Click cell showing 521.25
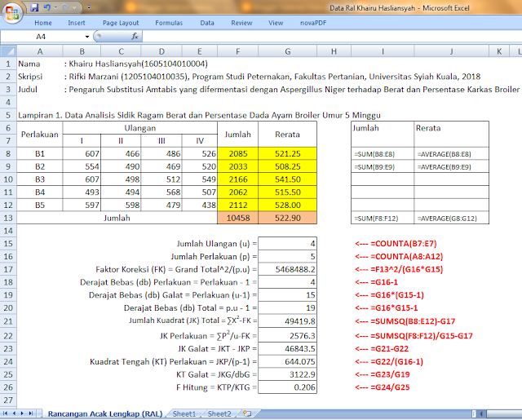 (288, 154)
